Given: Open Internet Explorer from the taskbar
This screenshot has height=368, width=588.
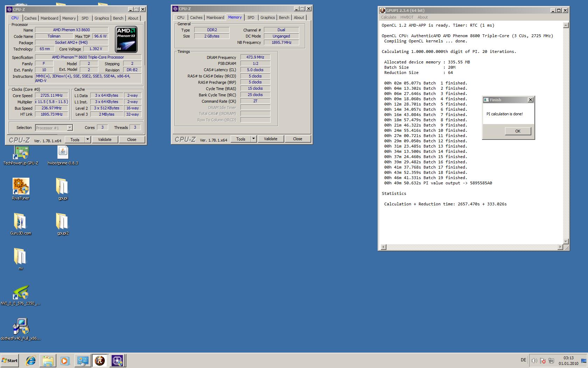Looking at the screenshot, I should tap(31, 360).
